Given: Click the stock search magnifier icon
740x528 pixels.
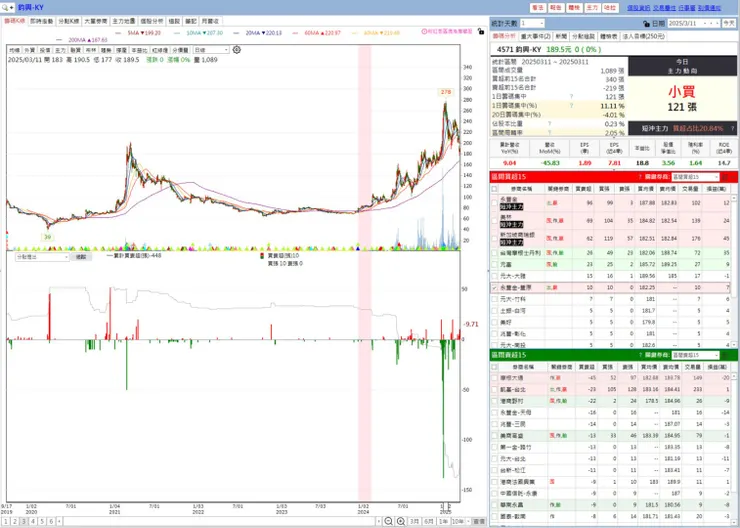Looking at the screenshot, I should pyautogui.click(x=8, y=8).
